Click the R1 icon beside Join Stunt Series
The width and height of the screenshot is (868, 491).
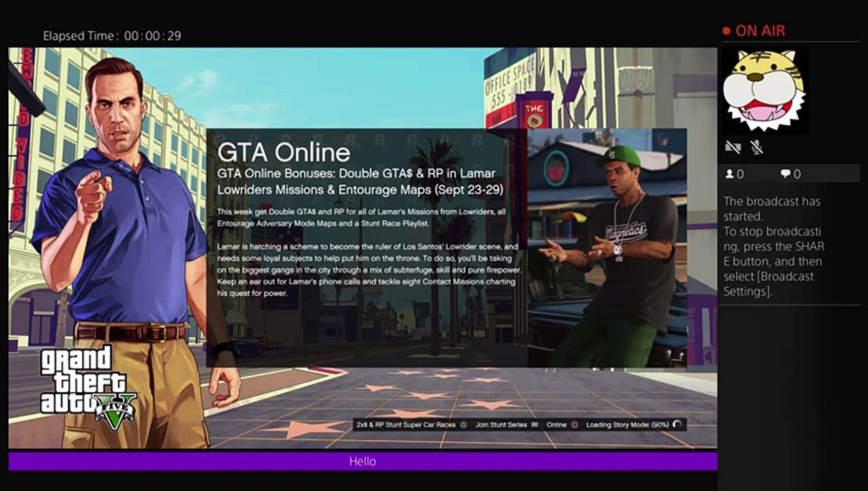[x=535, y=424]
